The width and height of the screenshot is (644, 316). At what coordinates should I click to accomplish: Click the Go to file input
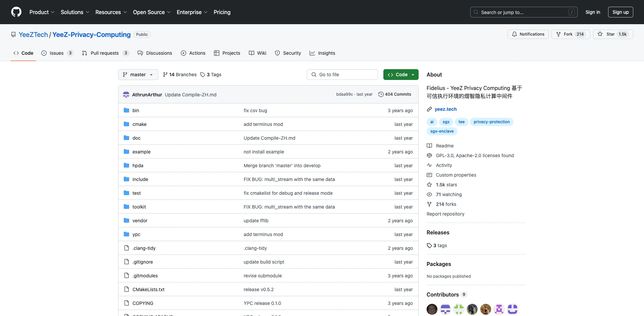[x=342, y=75]
